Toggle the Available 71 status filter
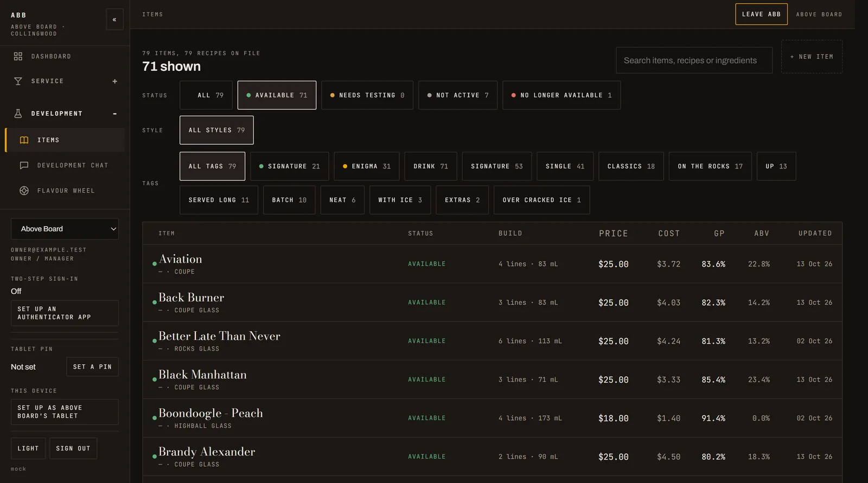This screenshot has width=868, height=483. click(x=277, y=95)
